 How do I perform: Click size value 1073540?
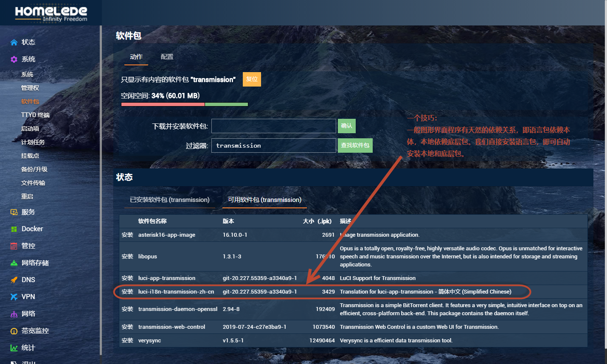point(323,327)
